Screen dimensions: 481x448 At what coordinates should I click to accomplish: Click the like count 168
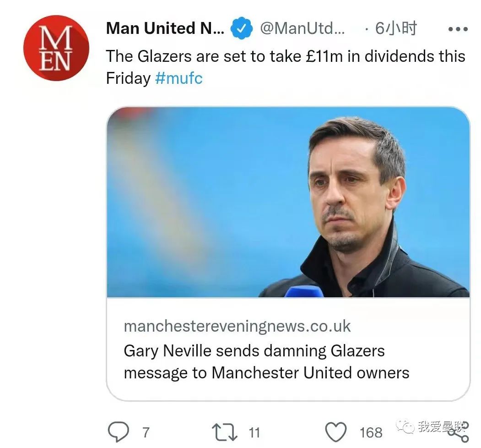coord(371,432)
